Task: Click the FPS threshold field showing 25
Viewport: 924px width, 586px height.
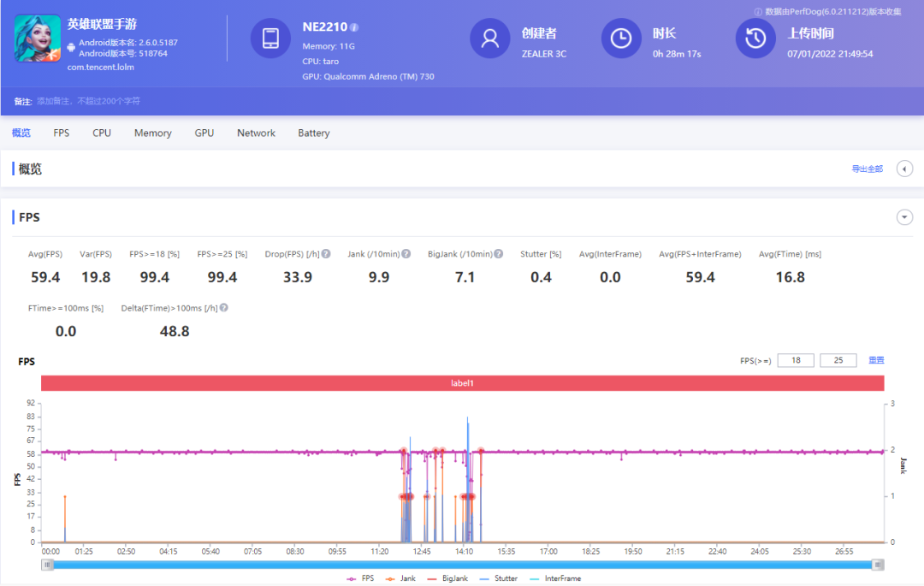Action: pyautogui.click(x=838, y=360)
